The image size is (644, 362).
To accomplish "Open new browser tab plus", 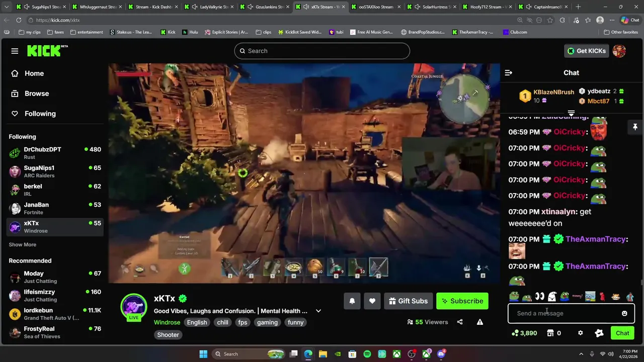I will pyautogui.click(x=578, y=7).
